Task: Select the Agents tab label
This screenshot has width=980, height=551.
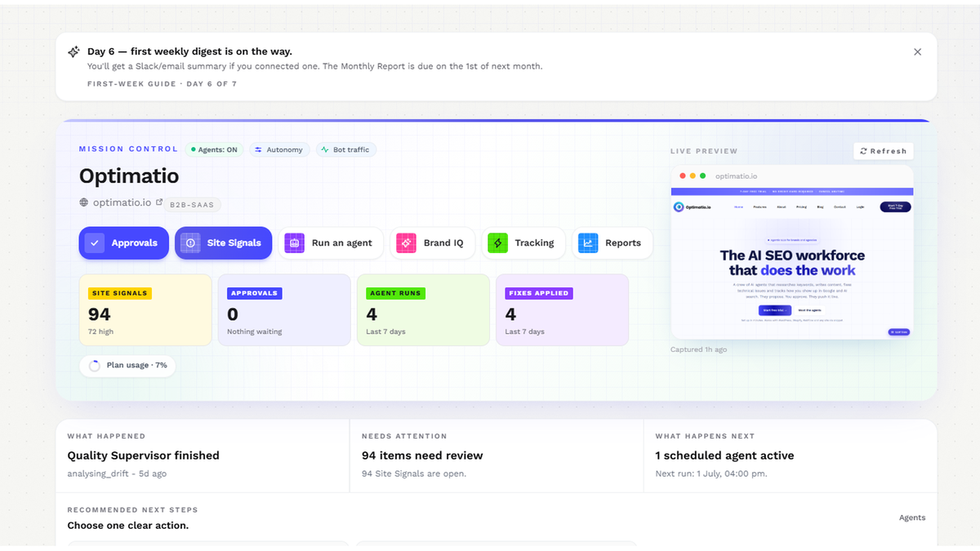Action: point(912,518)
